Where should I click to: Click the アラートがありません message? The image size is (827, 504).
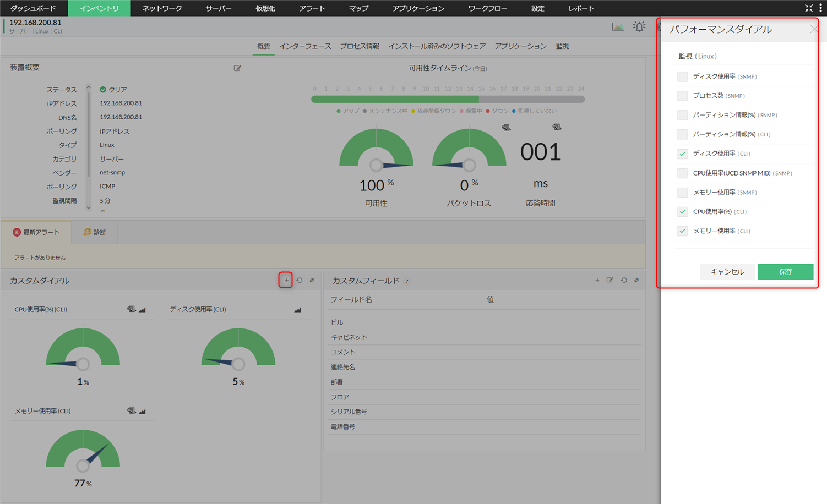(40, 258)
